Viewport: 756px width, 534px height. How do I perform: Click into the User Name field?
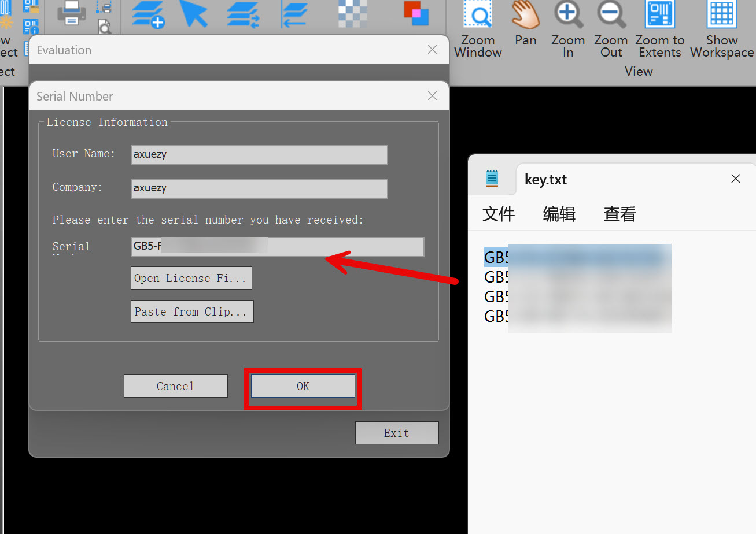[259, 155]
